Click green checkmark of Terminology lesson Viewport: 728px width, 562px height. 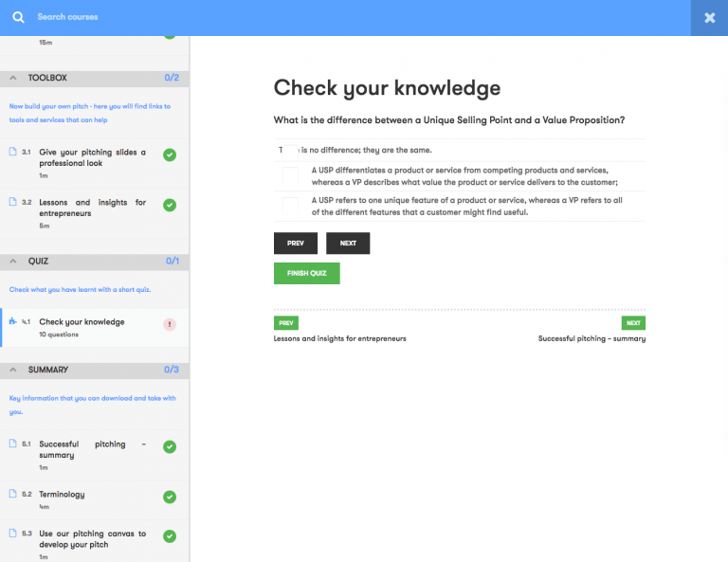[170, 497]
